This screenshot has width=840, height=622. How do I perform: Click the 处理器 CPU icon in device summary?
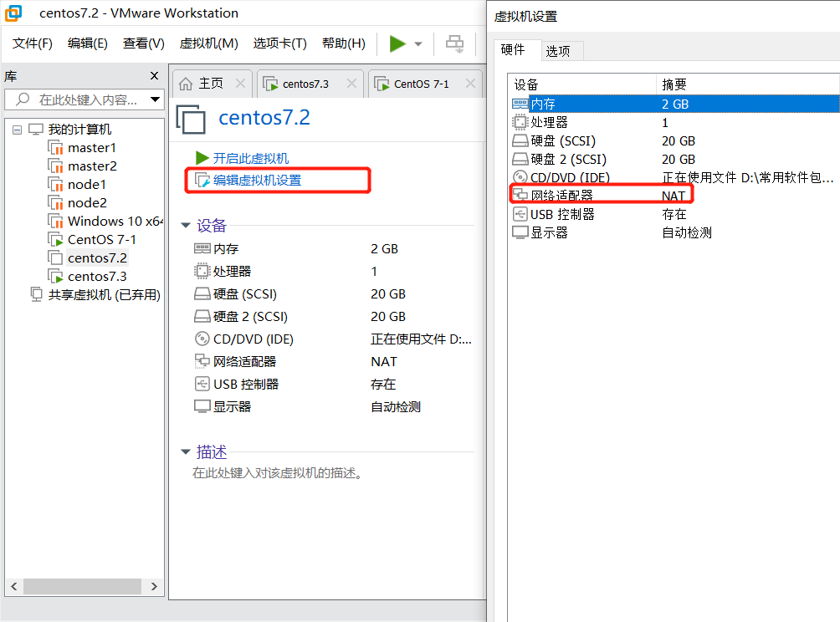tap(202, 271)
